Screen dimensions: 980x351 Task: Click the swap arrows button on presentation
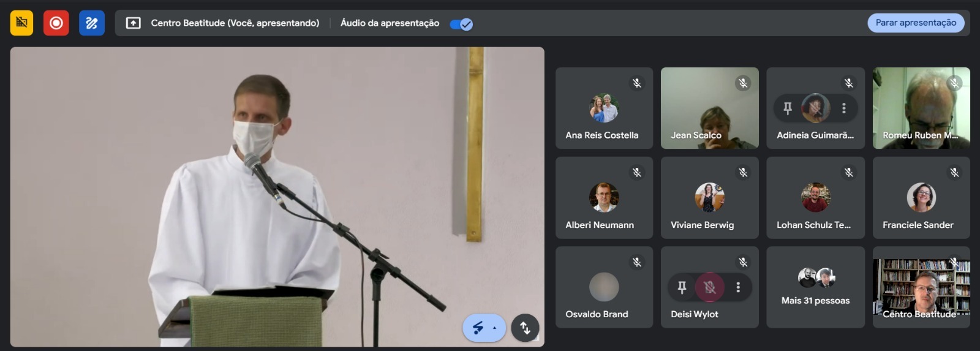525,328
